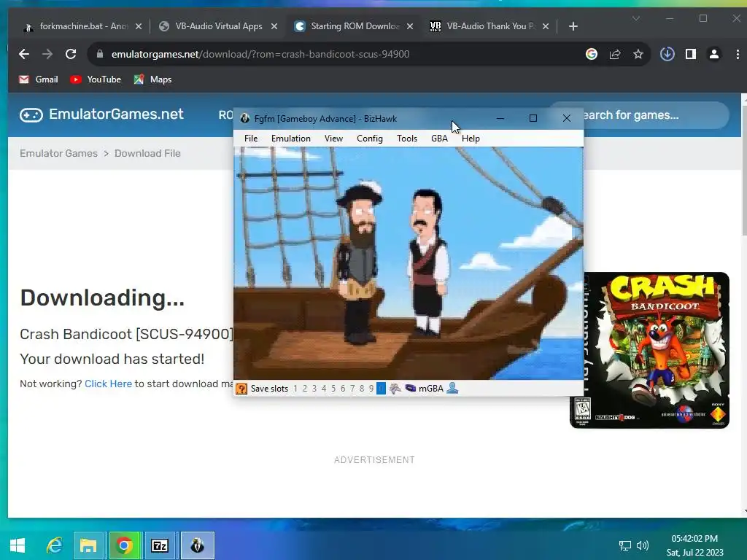Close the Starting ROM Download tab
Screen dimensions: 747x560
click(x=410, y=26)
